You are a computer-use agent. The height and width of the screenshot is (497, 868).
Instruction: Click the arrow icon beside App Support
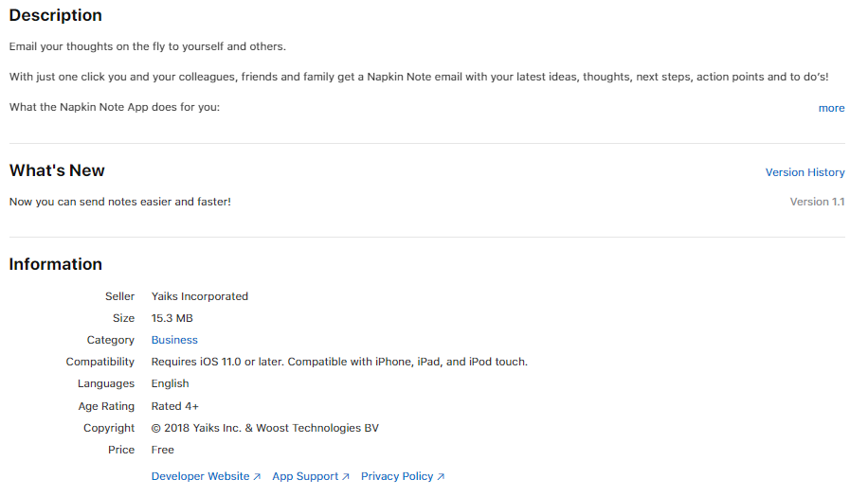point(346,476)
